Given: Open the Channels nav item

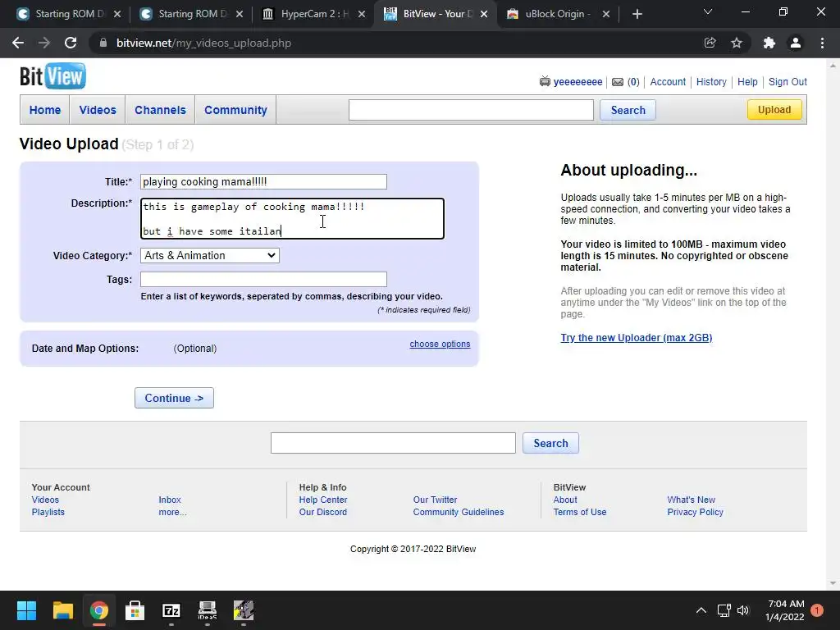Looking at the screenshot, I should (160, 110).
